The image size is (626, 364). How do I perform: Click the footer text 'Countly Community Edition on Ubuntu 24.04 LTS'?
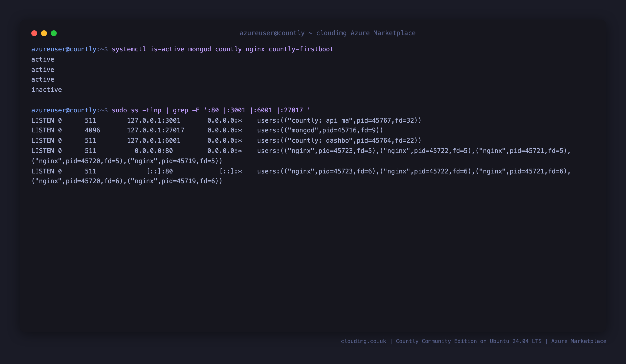tap(469, 341)
